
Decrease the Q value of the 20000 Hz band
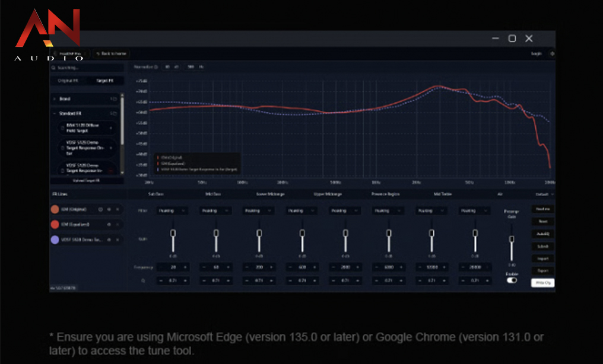pyautogui.click(x=463, y=280)
